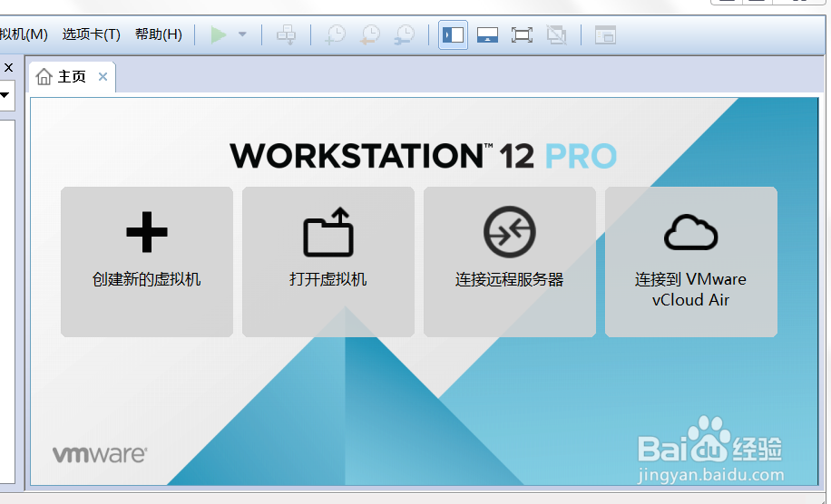Open the power options dropdown arrow
831x504 pixels.
pyautogui.click(x=242, y=34)
